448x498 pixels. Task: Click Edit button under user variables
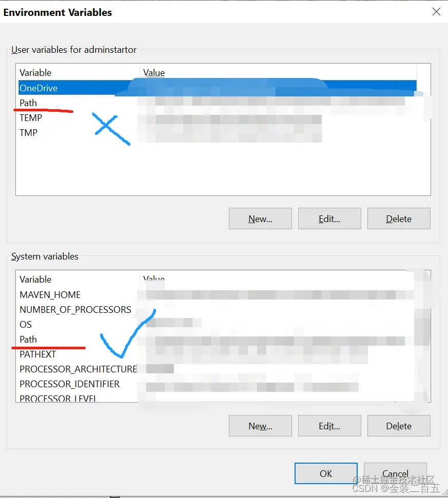click(x=329, y=218)
